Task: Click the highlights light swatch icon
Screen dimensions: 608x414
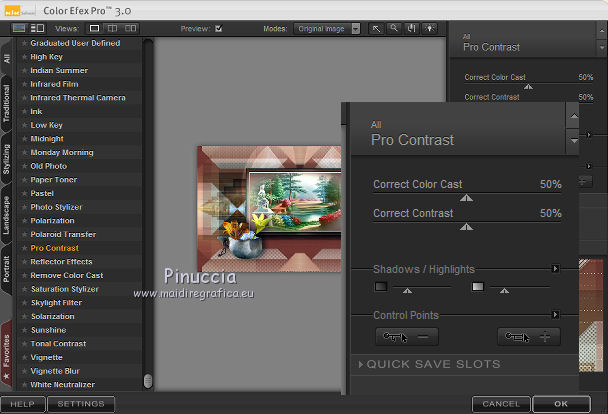Action: point(478,286)
